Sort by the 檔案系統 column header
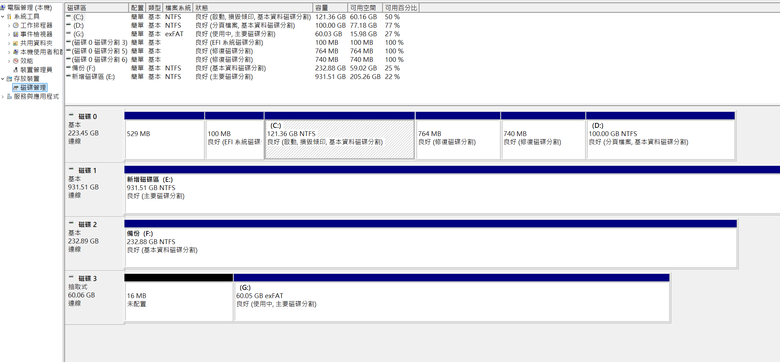The width and height of the screenshot is (780, 362). coord(178,8)
